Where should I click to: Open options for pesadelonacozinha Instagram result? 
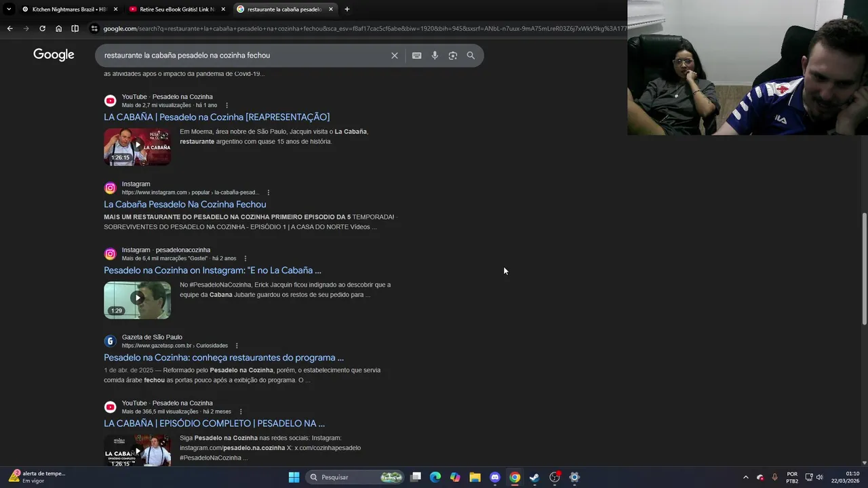245,258
